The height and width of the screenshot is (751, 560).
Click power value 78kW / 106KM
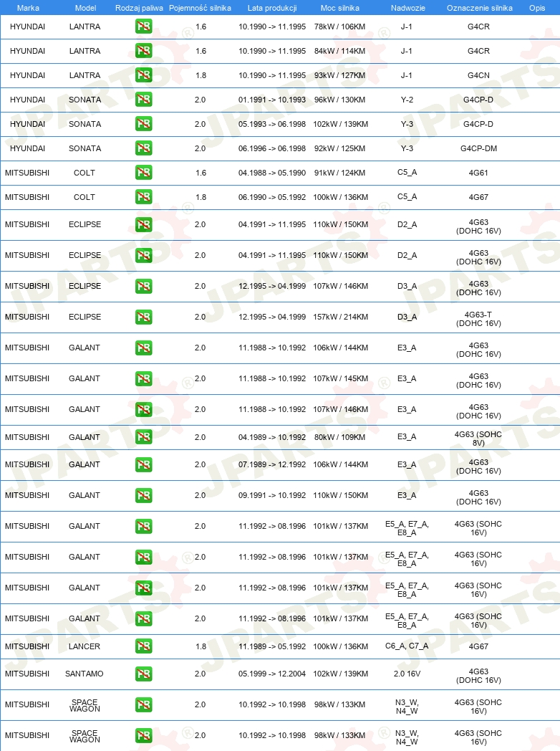click(340, 27)
